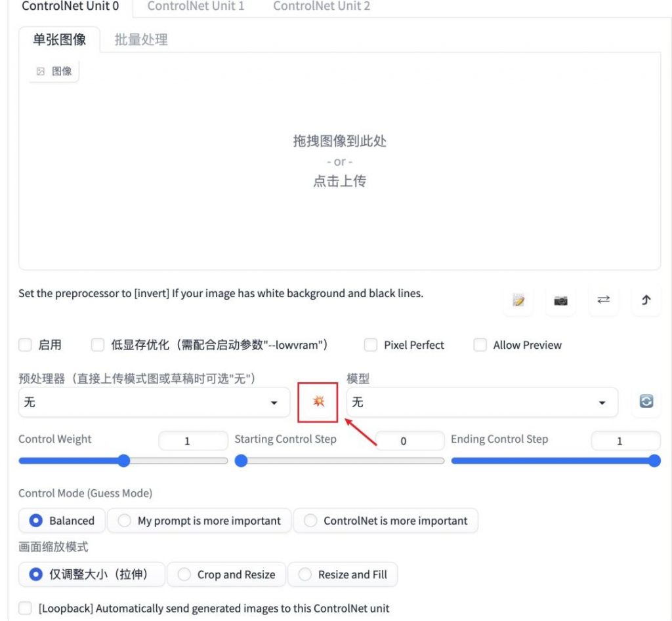The image size is (672, 621).
Task: Switch to the ControlNet Unit 1 tab
Action: click(x=196, y=7)
